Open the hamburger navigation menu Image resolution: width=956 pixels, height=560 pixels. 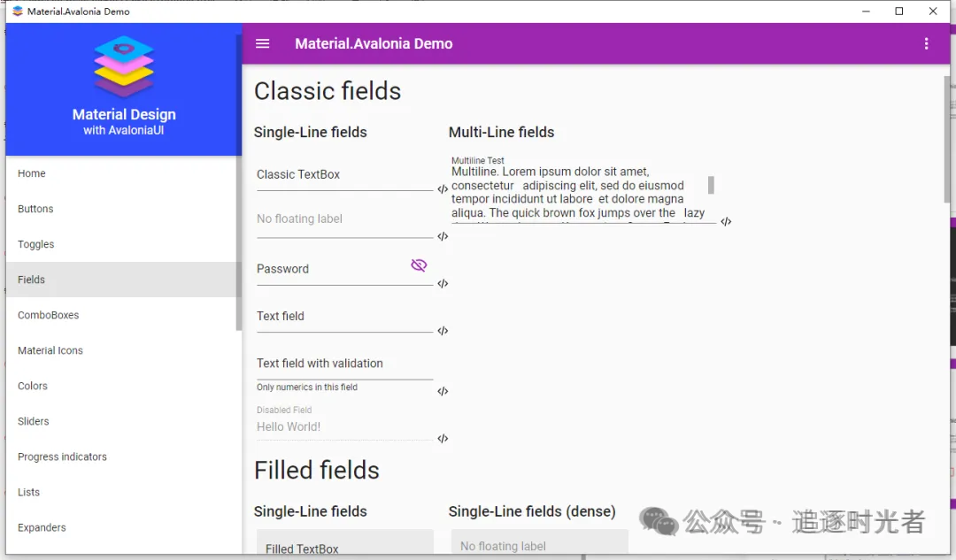click(x=262, y=43)
